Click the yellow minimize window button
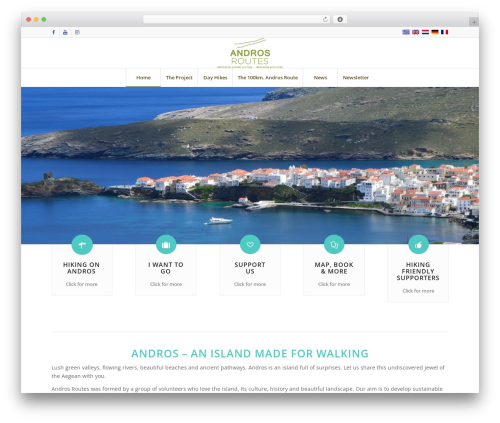The height and width of the screenshot is (423, 500). pos(36,19)
